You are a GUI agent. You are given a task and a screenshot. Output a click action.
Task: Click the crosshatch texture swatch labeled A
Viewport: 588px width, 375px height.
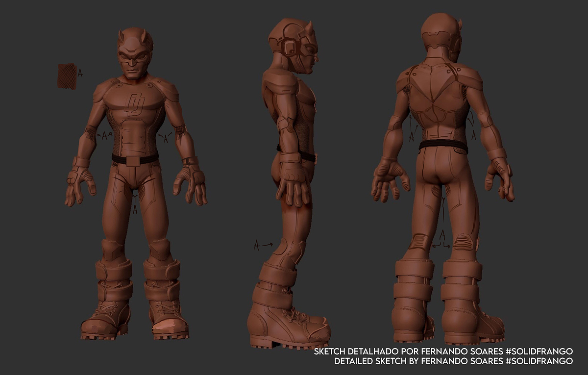point(68,76)
